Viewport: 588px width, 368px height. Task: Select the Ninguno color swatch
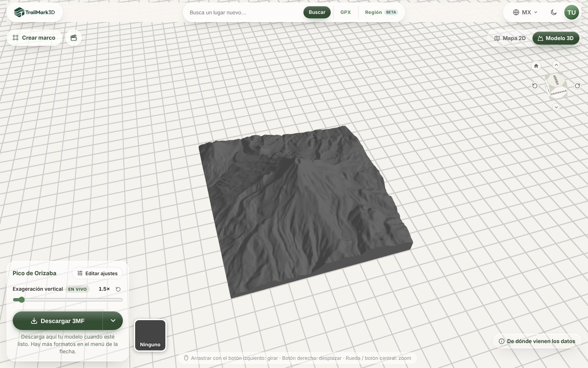(150, 336)
